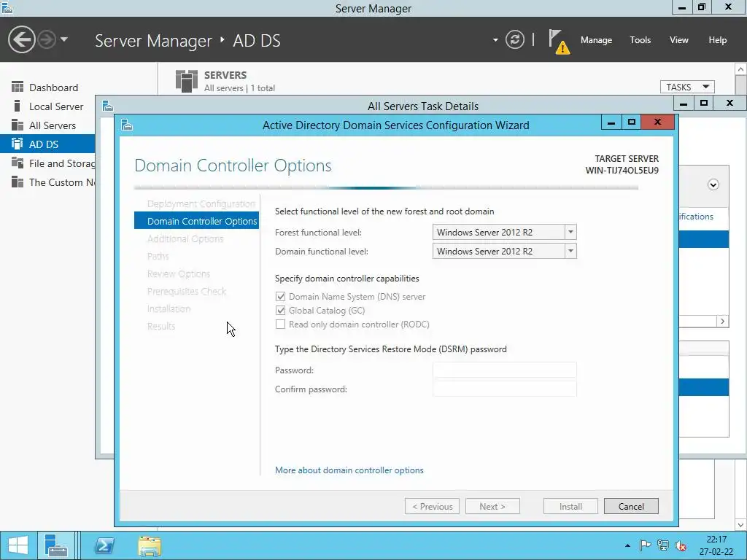Toggle Read only domain controller (RODC) checkbox

pos(281,324)
